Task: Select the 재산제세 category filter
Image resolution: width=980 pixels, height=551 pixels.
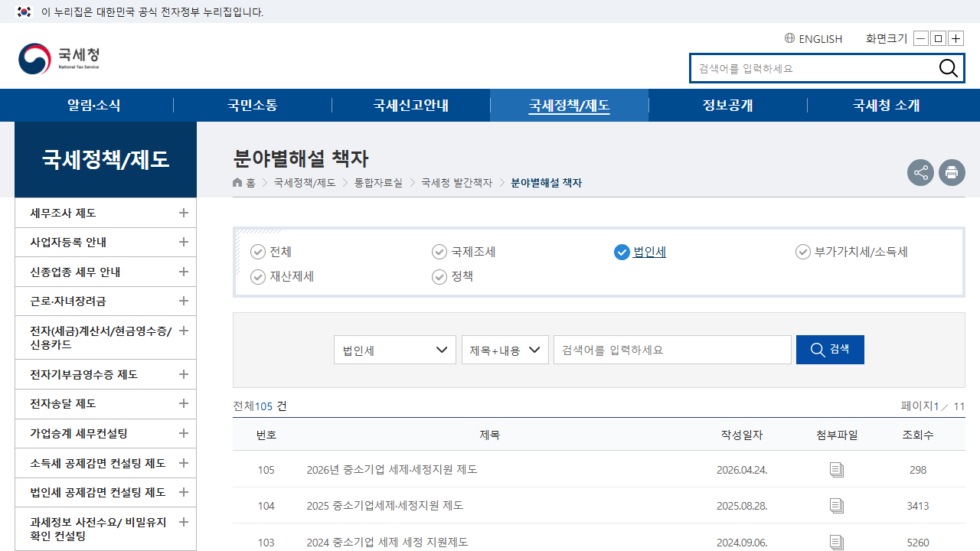Action: (282, 276)
